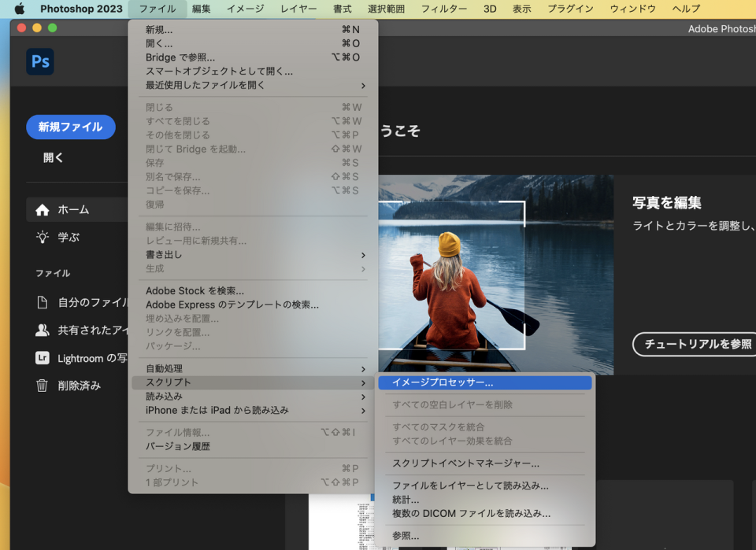Click the Ps logo icon
Viewport: 756px width, 550px height.
pos(40,61)
